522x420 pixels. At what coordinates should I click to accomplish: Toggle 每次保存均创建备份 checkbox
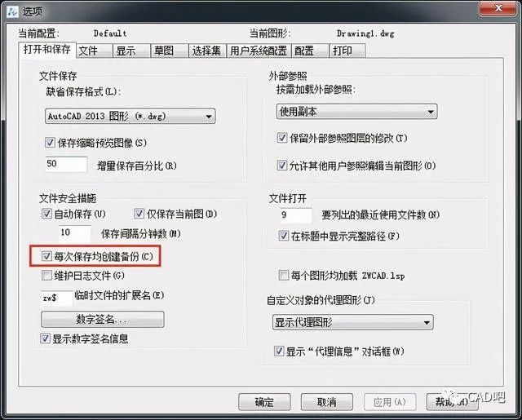[x=46, y=256]
